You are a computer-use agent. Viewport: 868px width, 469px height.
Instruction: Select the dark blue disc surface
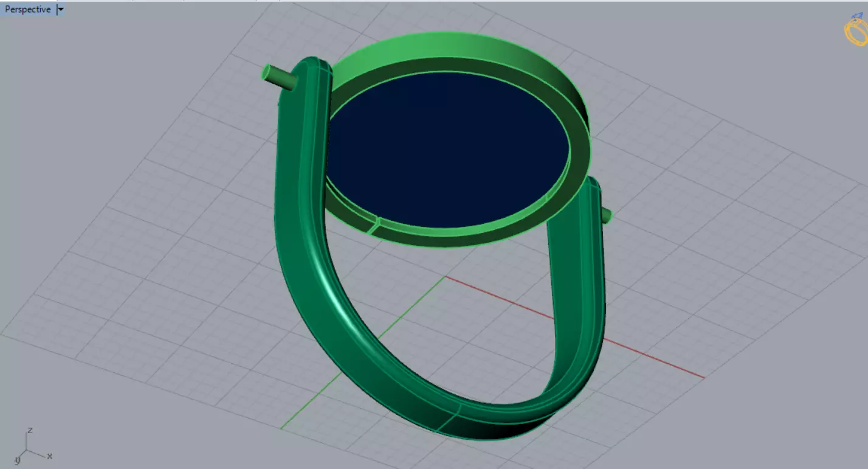point(447,149)
